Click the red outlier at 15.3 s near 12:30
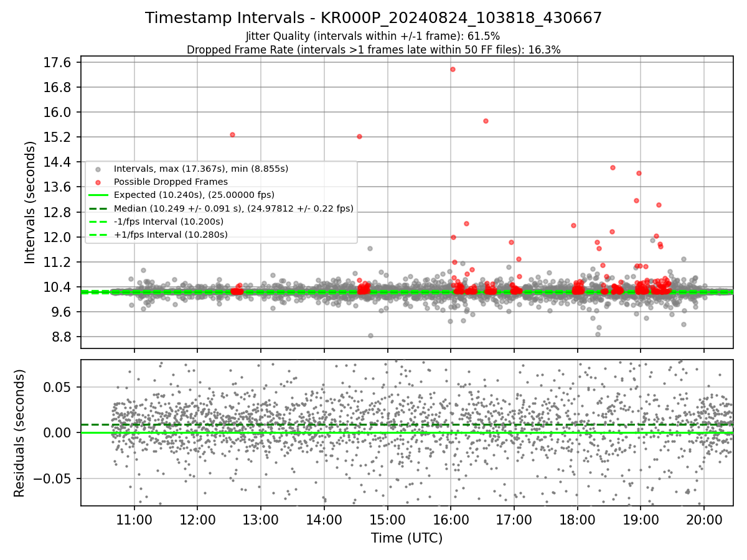747x560 pixels. (232, 134)
